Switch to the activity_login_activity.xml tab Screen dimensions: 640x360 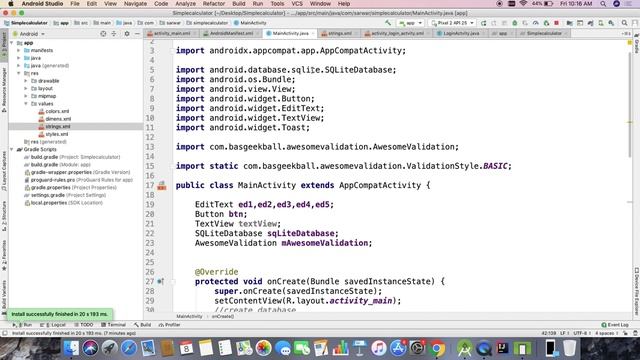coord(397,33)
